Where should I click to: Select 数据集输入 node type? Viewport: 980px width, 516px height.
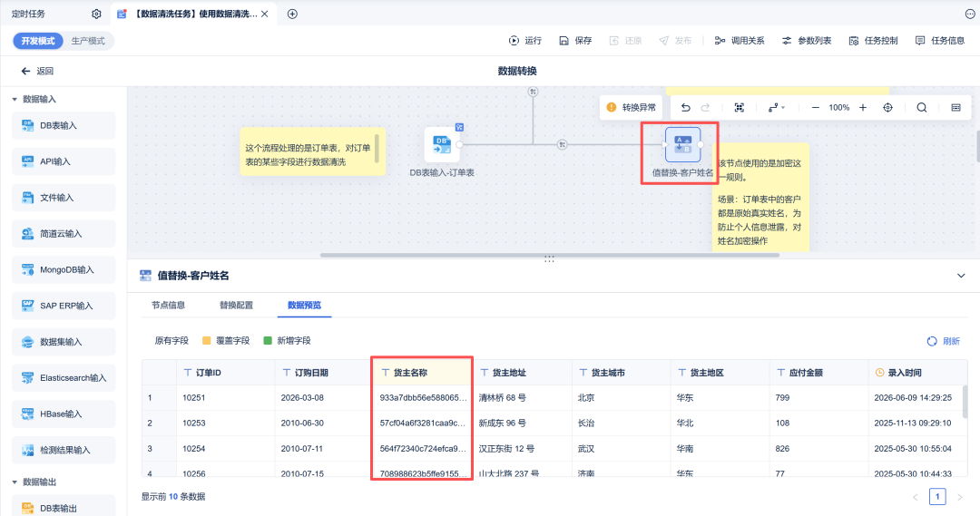coord(64,342)
